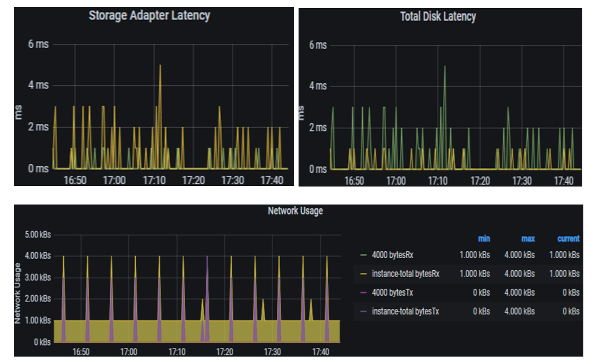
Task: Click the 0 ms axis label in Storage Adapter Latency
Action: click(x=38, y=168)
